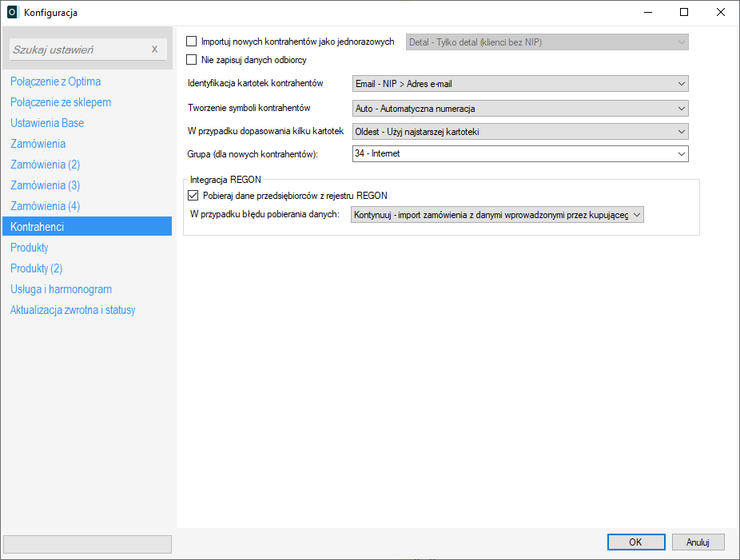This screenshot has height=560, width=740.
Task: Enable import of new contractors as one-time
Action: (191, 42)
